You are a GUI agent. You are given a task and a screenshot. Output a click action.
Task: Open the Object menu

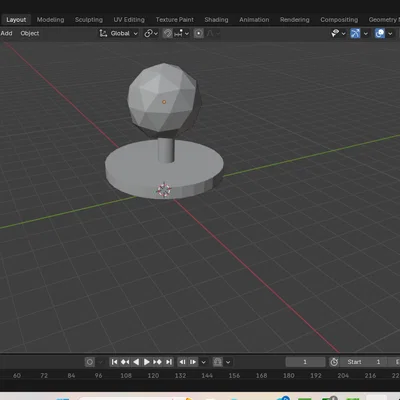click(30, 33)
